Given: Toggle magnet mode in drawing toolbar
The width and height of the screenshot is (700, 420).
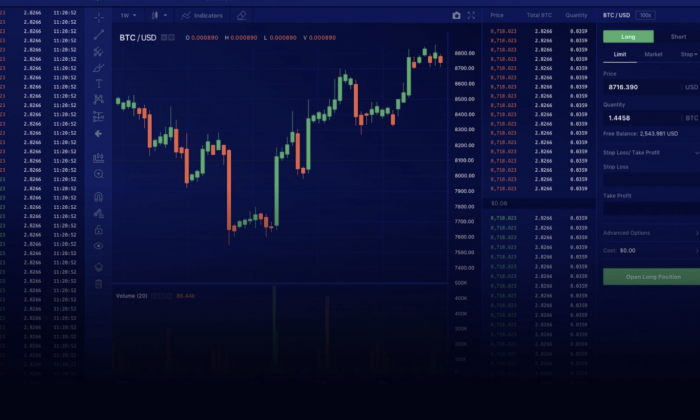Looking at the screenshot, I should [99, 197].
